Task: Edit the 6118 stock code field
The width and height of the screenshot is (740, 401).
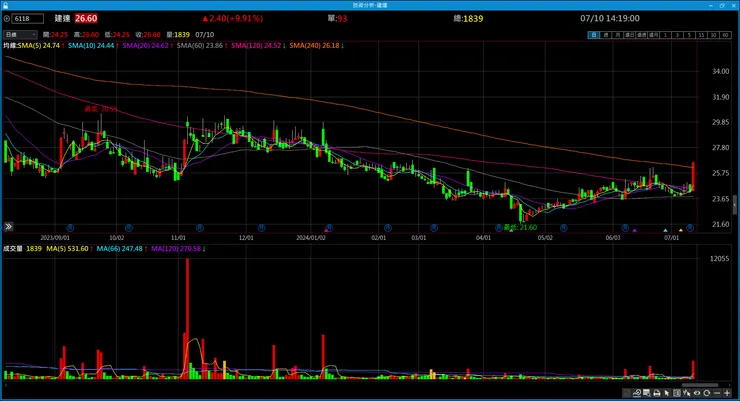Action: coord(28,19)
